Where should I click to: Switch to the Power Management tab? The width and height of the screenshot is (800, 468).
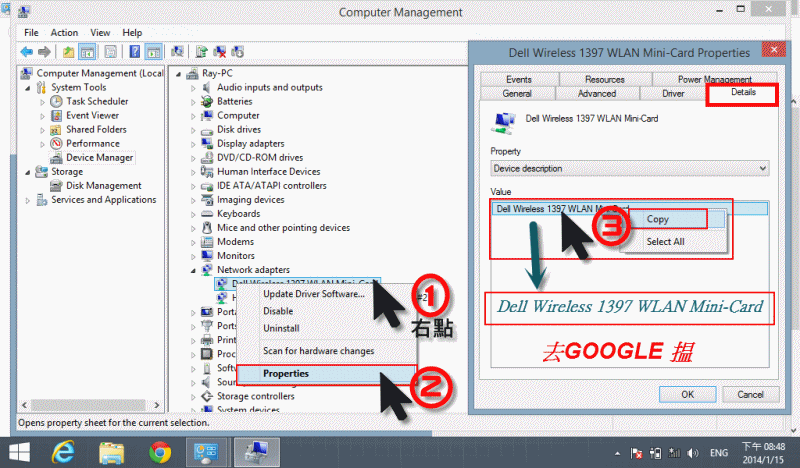[714, 79]
